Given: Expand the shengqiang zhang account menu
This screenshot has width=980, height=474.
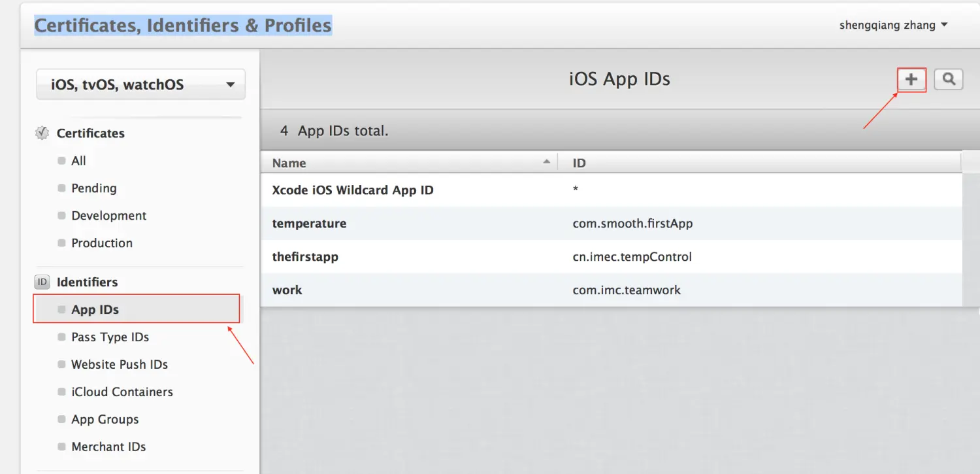Looking at the screenshot, I should coord(893,25).
